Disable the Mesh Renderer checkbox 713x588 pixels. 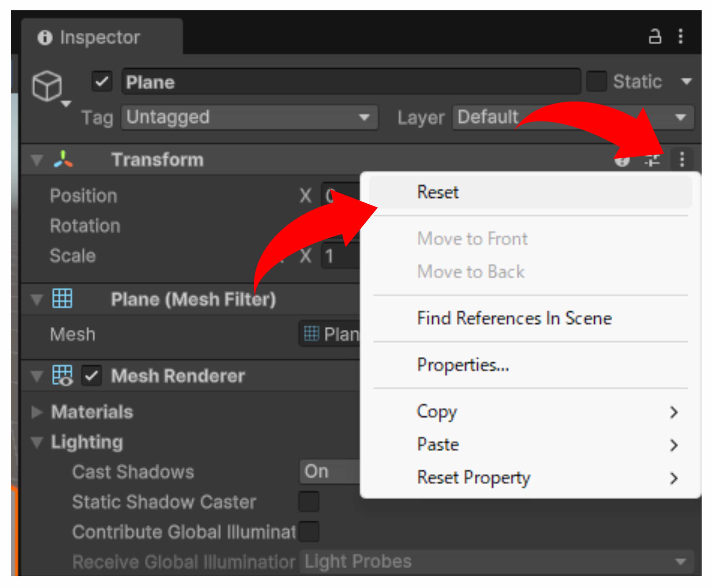[x=91, y=376]
